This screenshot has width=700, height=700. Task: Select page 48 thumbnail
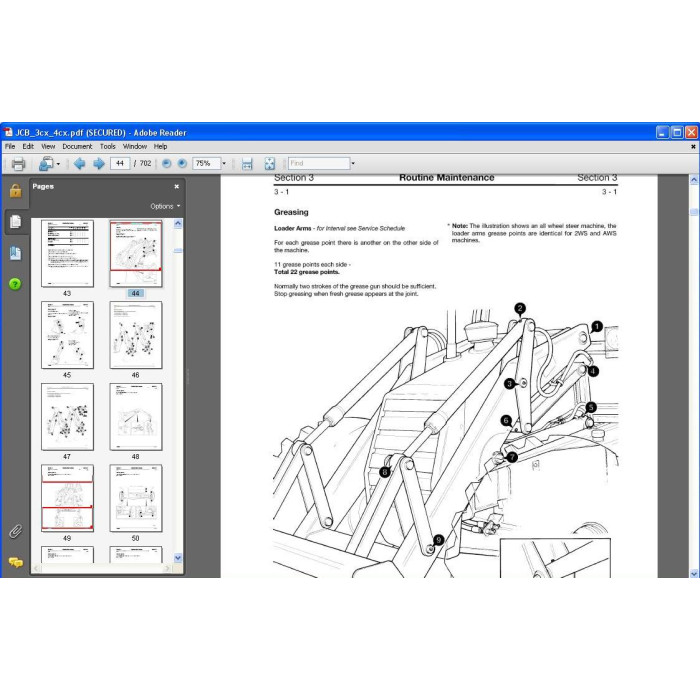(136, 417)
